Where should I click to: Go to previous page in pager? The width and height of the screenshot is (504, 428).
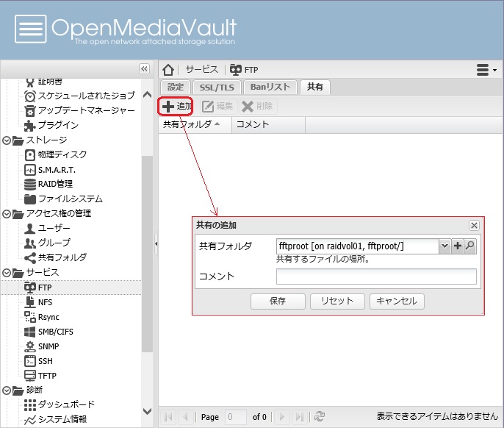[x=186, y=417]
